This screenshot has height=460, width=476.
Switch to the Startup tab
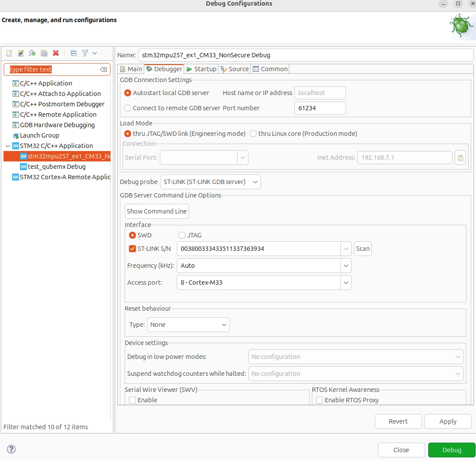click(202, 69)
